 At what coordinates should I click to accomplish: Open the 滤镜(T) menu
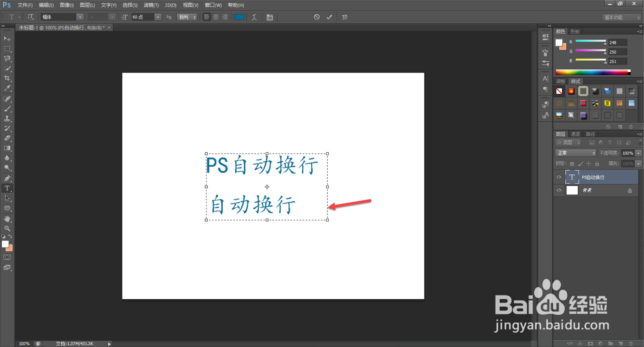click(151, 5)
